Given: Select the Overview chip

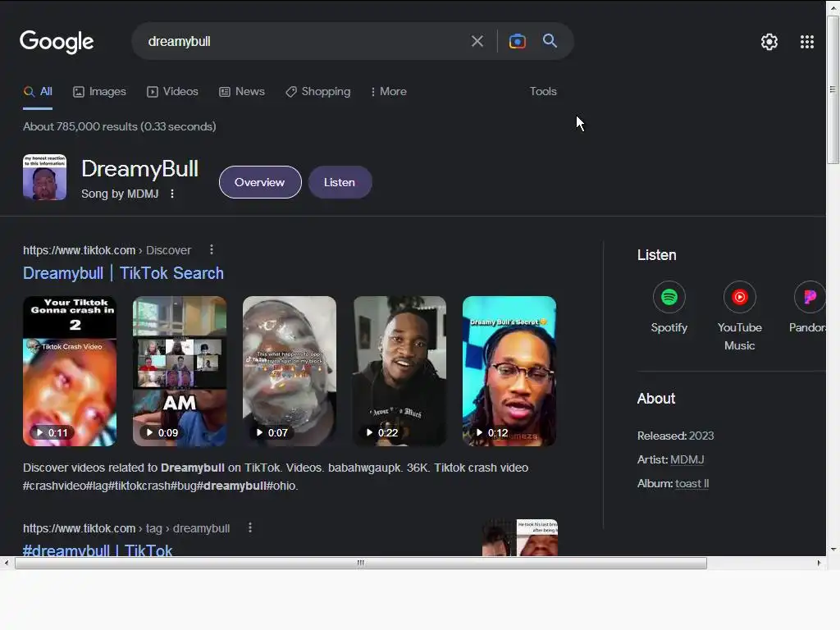Looking at the screenshot, I should point(260,182).
